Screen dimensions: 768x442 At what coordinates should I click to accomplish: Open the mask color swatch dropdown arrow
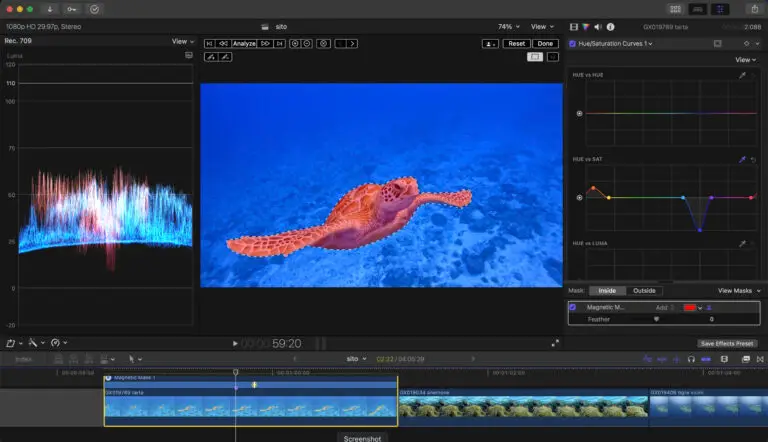(x=700, y=308)
